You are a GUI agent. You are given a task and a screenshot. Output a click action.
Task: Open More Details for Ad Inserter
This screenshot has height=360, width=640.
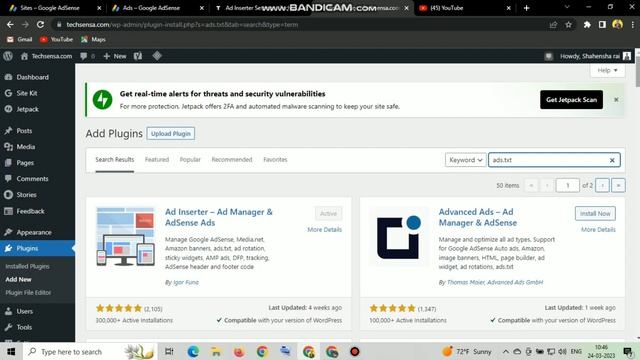[x=324, y=229]
